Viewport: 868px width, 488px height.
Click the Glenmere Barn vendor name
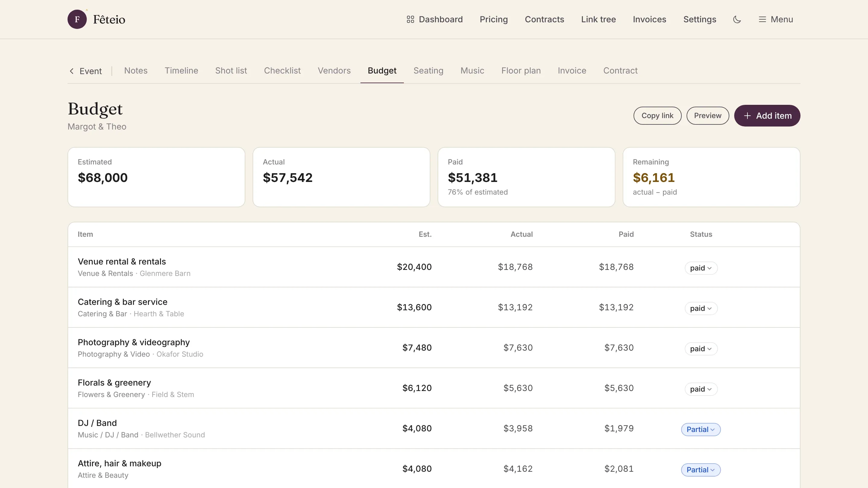point(165,274)
